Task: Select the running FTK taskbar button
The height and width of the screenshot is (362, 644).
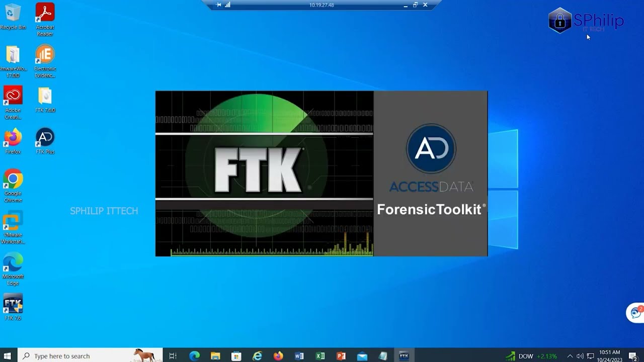Action: click(404, 356)
